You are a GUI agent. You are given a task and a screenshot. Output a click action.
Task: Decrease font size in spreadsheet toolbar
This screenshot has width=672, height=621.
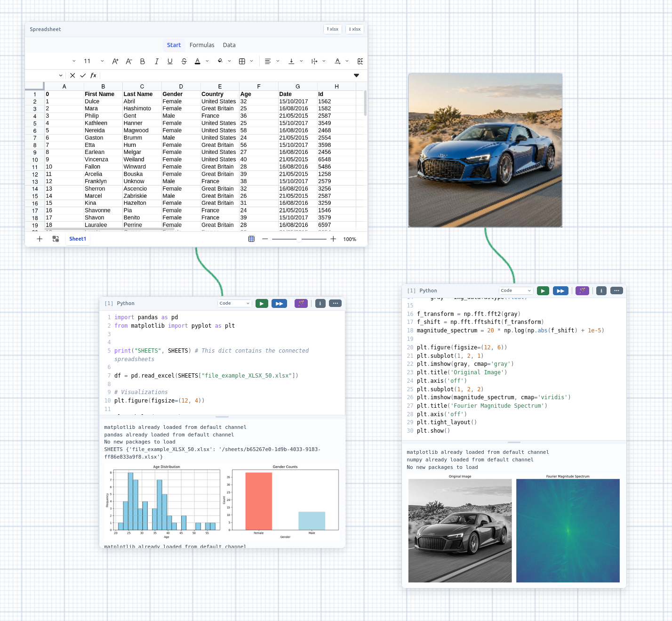(129, 61)
